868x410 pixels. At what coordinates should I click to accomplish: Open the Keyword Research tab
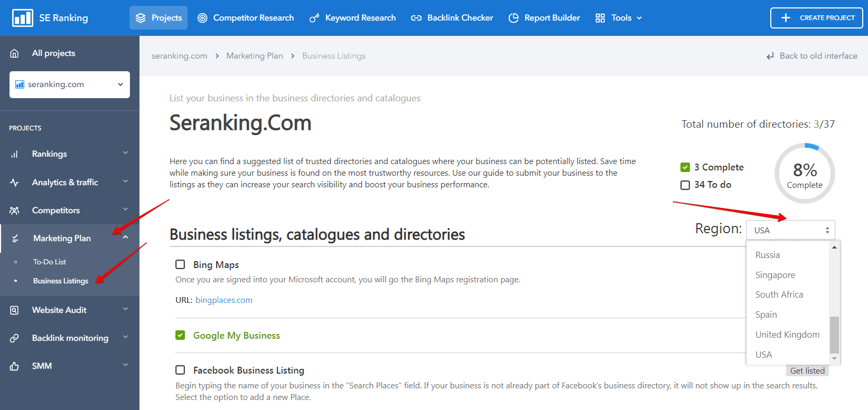[x=352, y=18]
